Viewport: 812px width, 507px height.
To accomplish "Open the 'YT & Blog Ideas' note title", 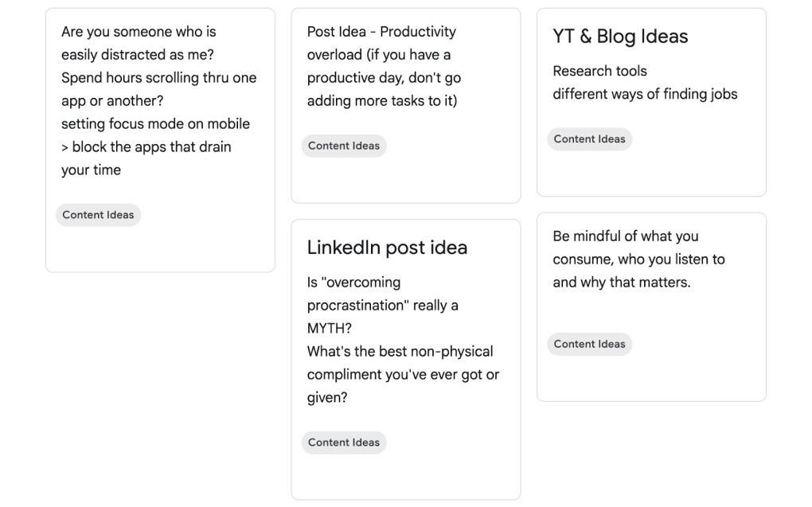I will 620,37.
